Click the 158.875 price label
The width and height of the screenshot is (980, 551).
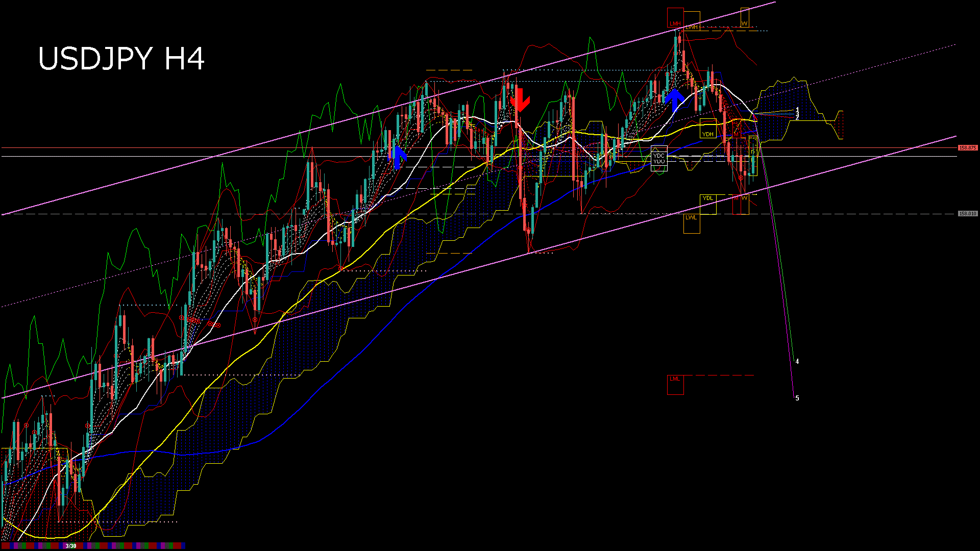(x=967, y=148)
